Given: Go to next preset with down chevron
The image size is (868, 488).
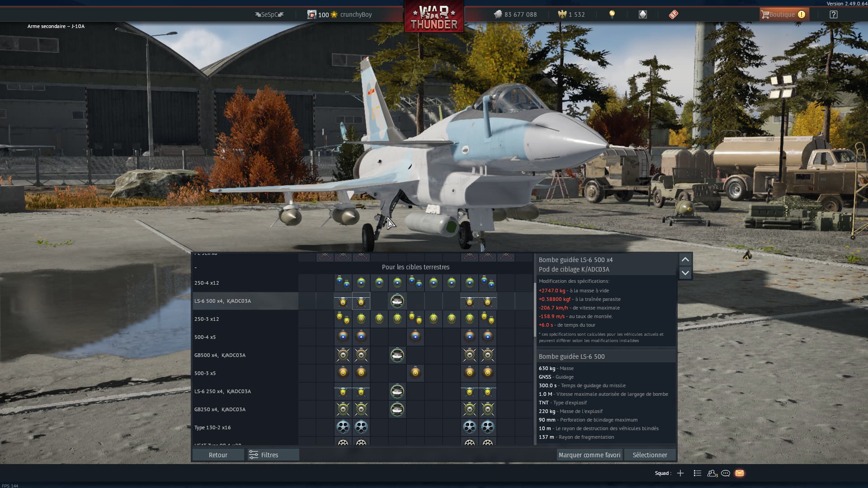Looking at the screenshot, I should tap(685, 273).
